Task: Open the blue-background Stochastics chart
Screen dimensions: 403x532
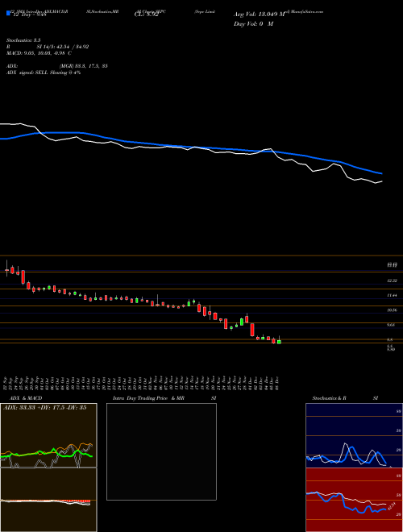Action: [x=354, y=435]
